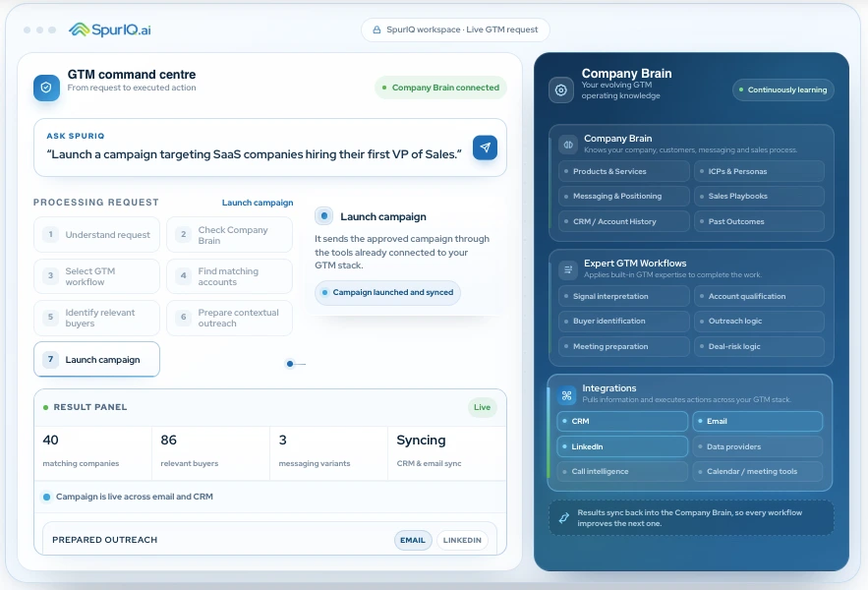Click the Company Brain gear icon

click(560, 89)
